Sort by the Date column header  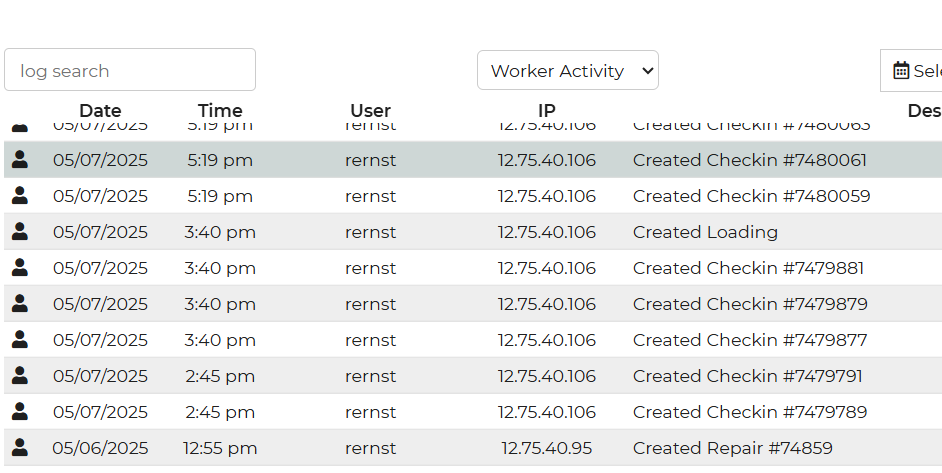tap(100, 111)
